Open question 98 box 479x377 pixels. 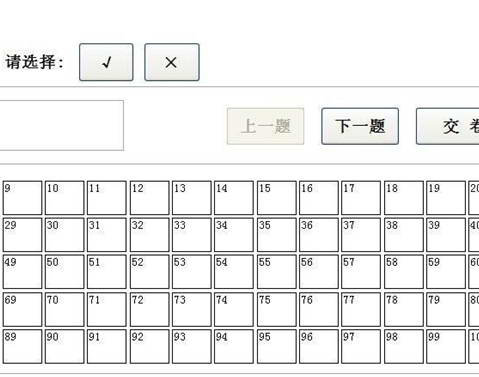tap(404, 346)
